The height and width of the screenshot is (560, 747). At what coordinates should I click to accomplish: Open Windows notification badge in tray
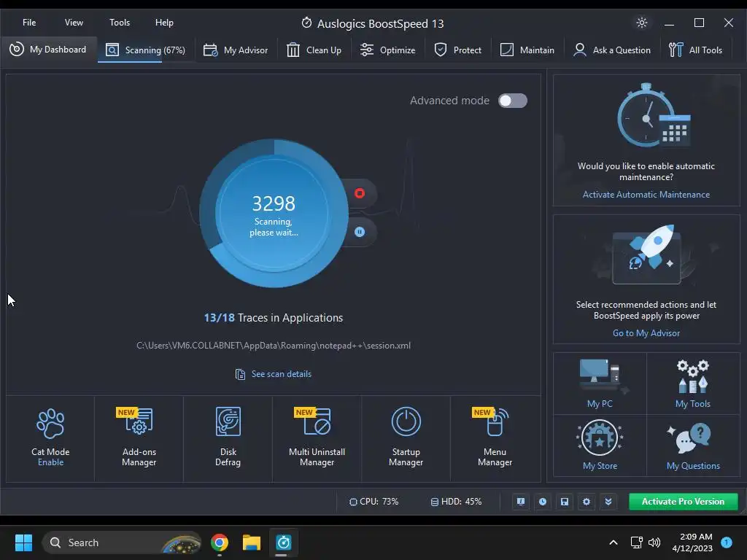(727, 542)
